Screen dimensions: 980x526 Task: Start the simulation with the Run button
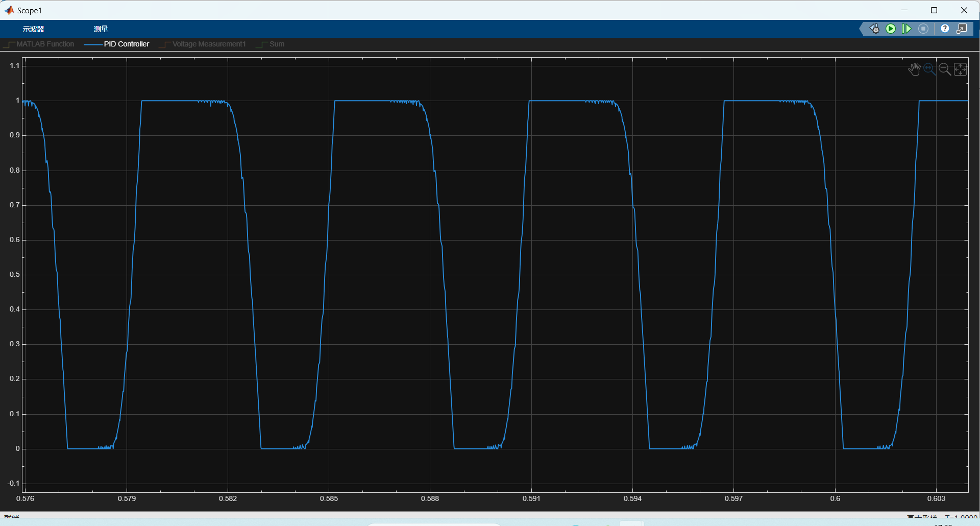point(891,29)
